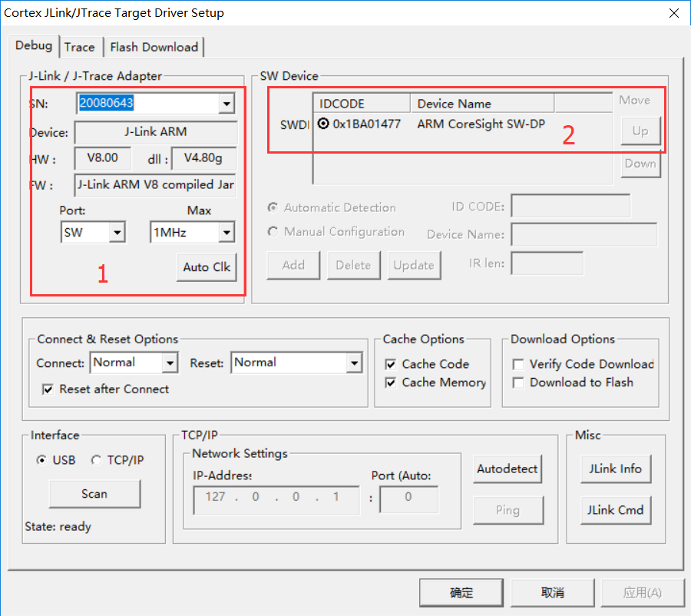
Task: Click the Device Name input field
Action: click(584, 234)
